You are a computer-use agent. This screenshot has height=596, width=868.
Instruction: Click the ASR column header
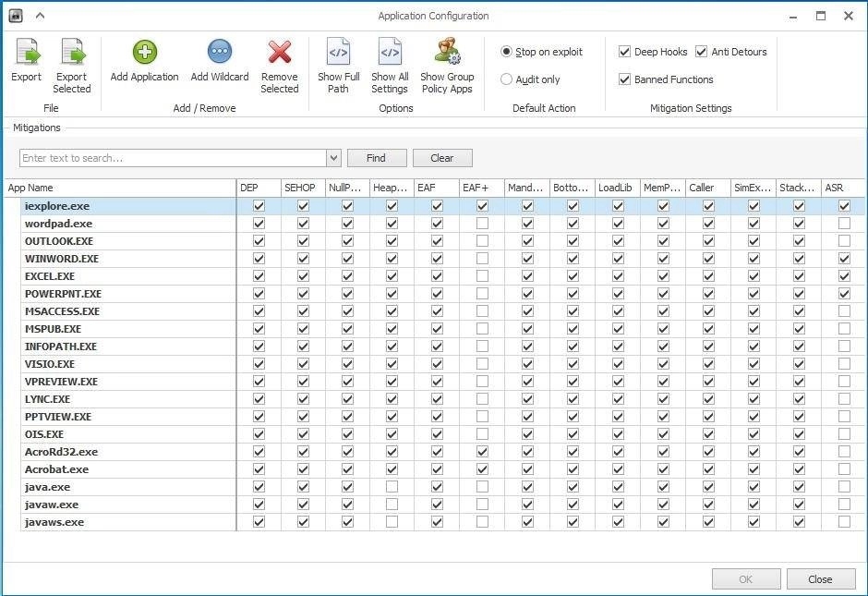pos(844,188)
